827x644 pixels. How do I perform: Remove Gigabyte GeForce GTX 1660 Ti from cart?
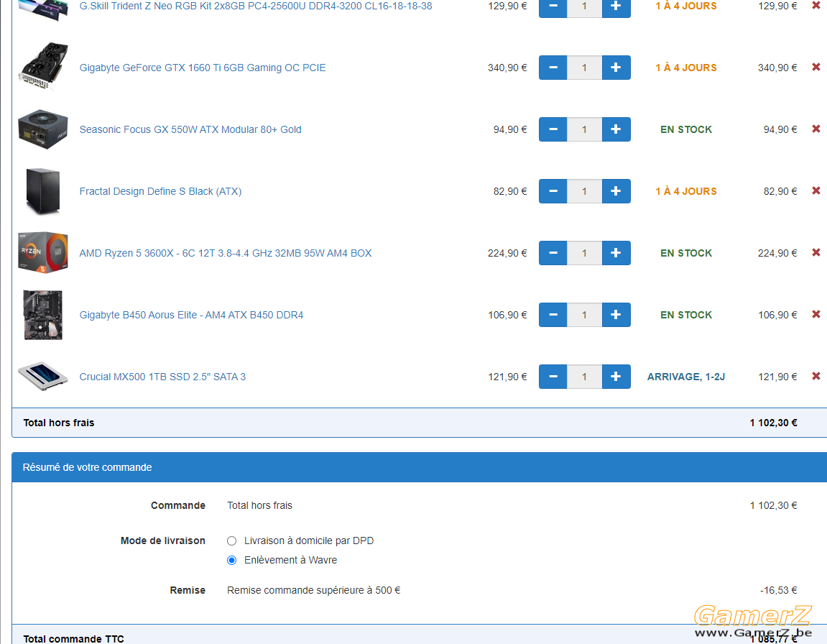coord(816,67)
